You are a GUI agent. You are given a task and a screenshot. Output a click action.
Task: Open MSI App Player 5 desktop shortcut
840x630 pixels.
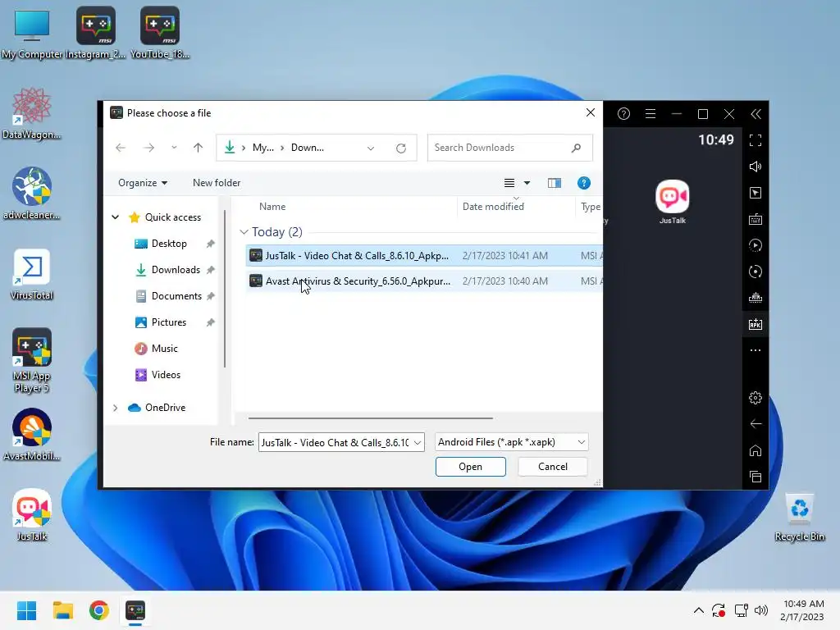click(x=32, y=361)
